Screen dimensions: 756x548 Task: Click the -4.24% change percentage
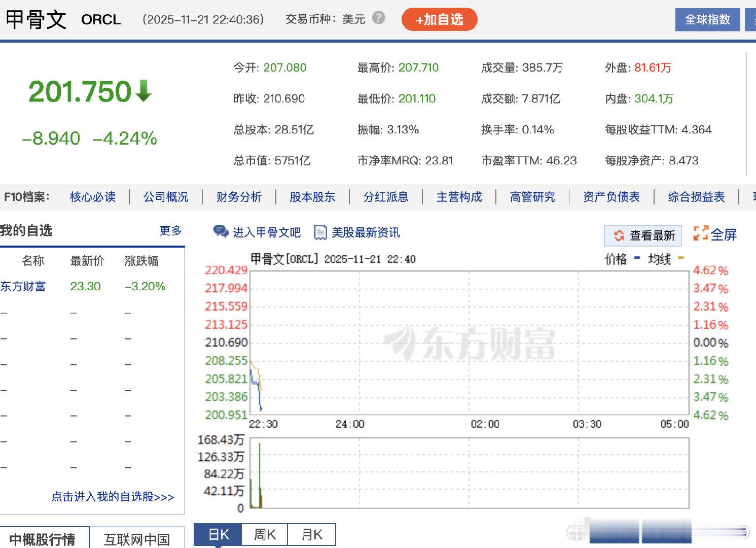125,139
